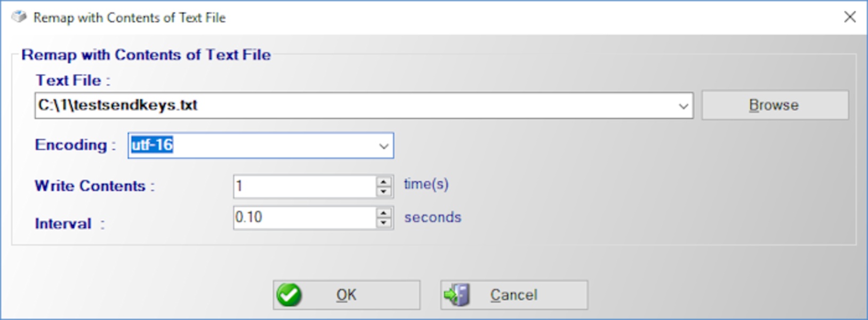
Task: Click the green checkmark icon on OK
Action: pyautogui.click(x=290, y=295)
